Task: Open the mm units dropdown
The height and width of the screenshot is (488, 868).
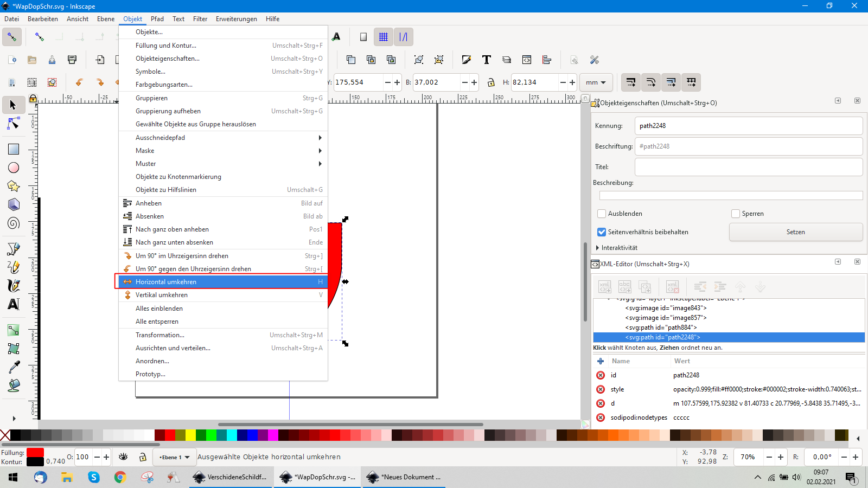Action: click(x=596, y=82)
